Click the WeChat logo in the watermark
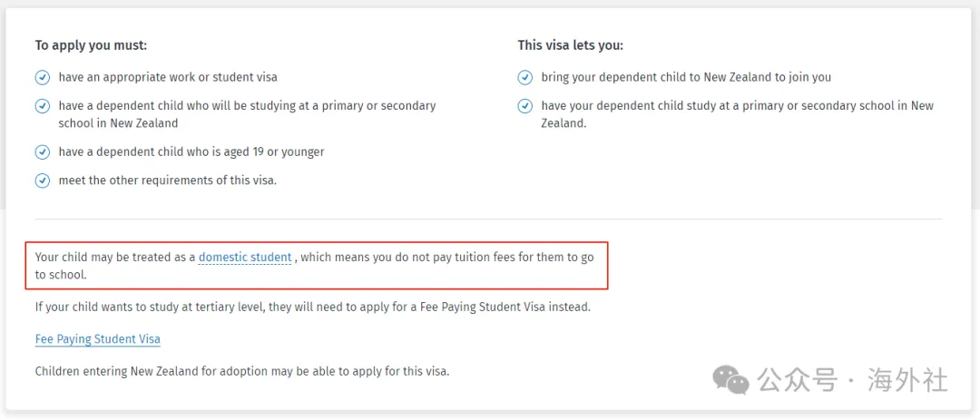The width and height of the screenshot is (980, 420). coord(730,379)
